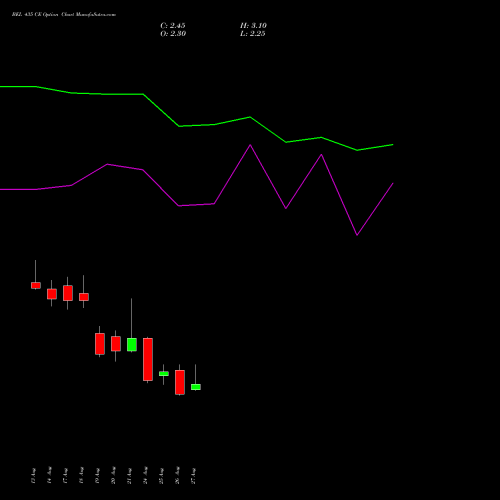
Task: Click the 27 Aug date label
Action: (193, 476)
